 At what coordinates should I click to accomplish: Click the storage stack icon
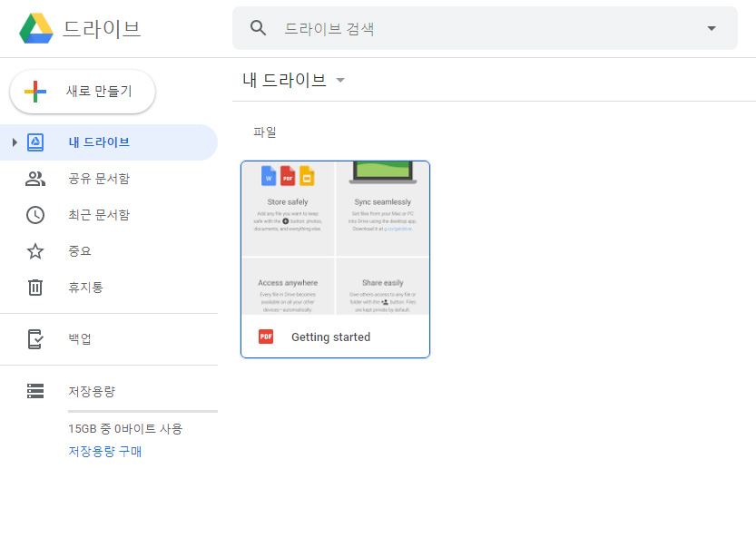tap(35, 391)
